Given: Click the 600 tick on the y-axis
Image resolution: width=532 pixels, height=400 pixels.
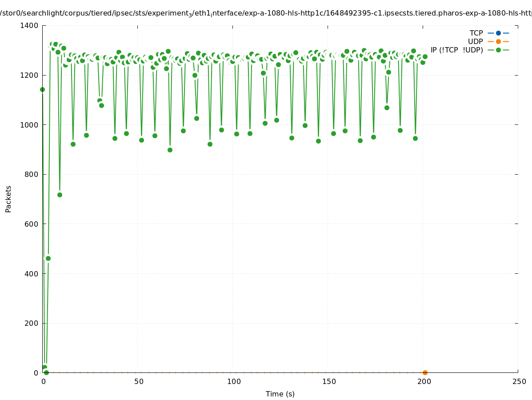Looking at the screenshot, I should pos(32,224).
